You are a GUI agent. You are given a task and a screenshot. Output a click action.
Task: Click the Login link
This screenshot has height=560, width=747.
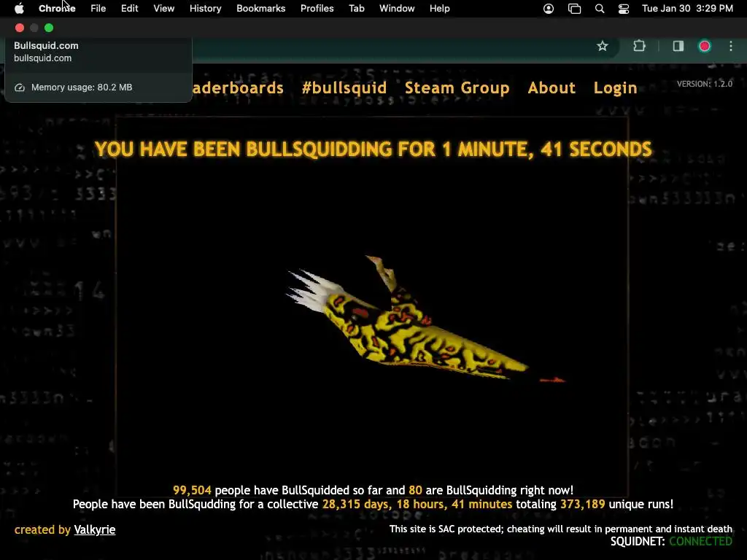tap(615, 88)
